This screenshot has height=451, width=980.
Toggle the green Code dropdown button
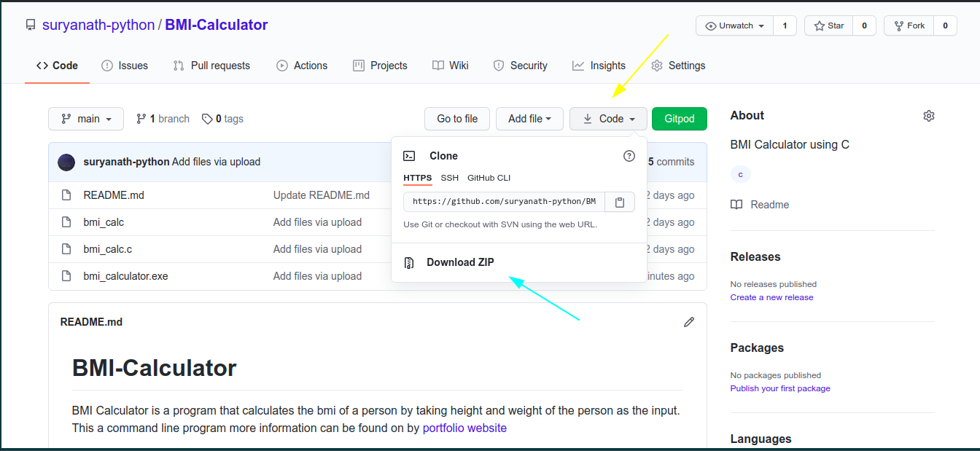click(608, 119)
